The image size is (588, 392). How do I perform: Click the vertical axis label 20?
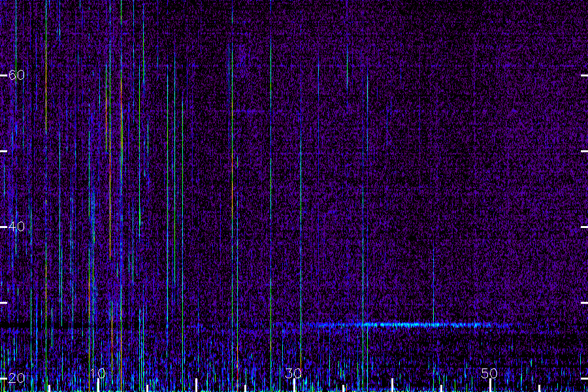click(x=16, y=378)
